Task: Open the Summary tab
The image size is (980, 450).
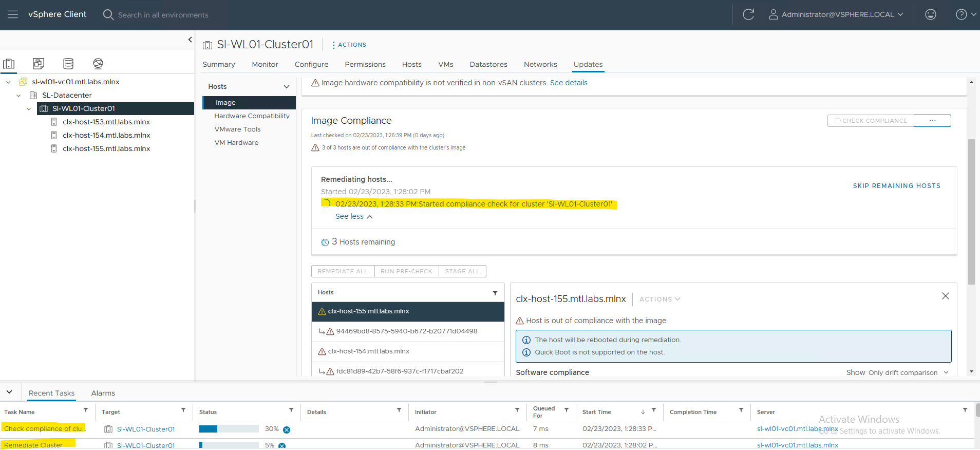Action: click(219, 64)
